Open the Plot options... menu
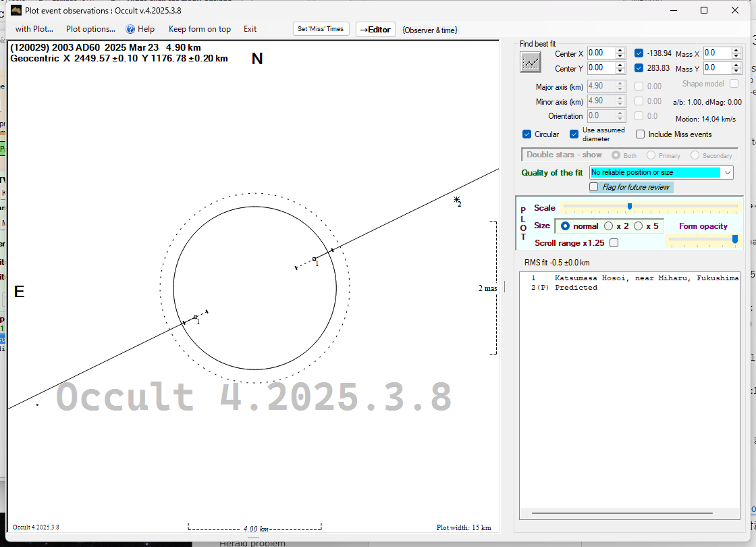 (x=90, y=29)
